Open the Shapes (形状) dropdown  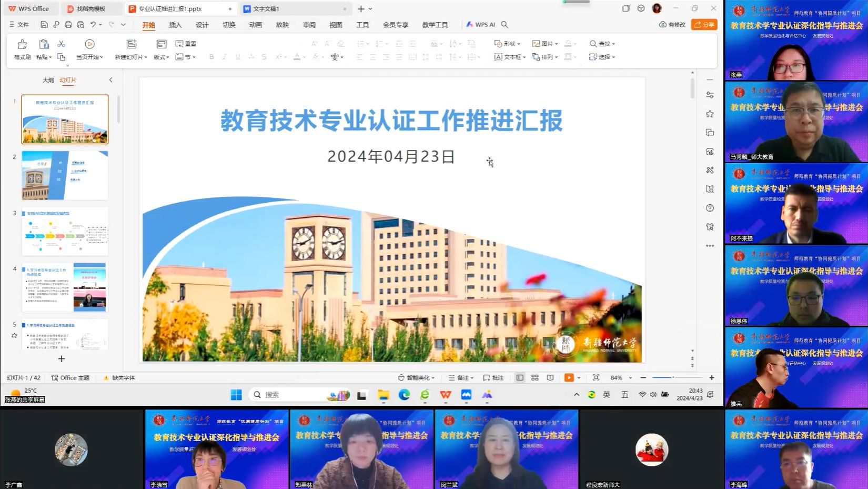[x=507, y=44]
